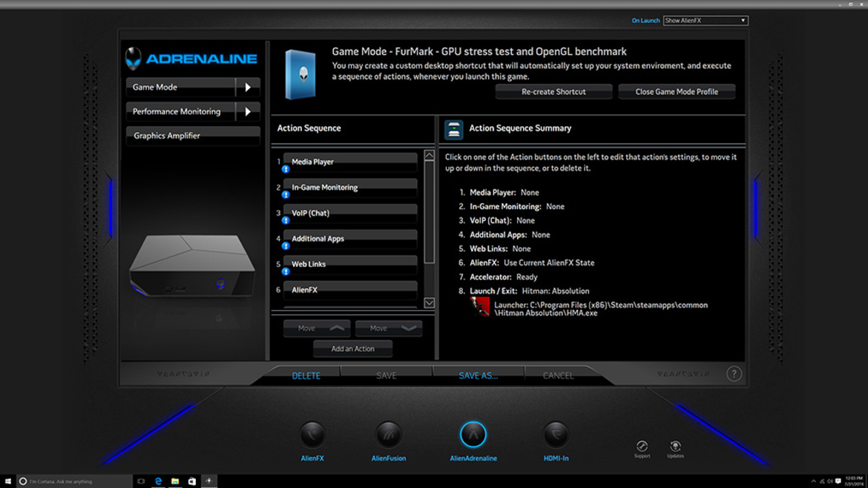
Task: Click the blue game box icon
Action: coord(300,75)
